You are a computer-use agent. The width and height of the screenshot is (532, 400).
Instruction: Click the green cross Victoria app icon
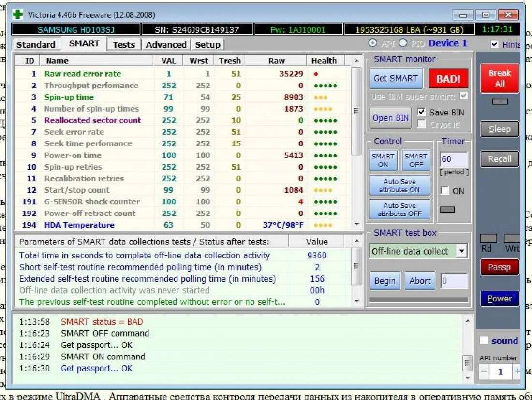[17, 14]
